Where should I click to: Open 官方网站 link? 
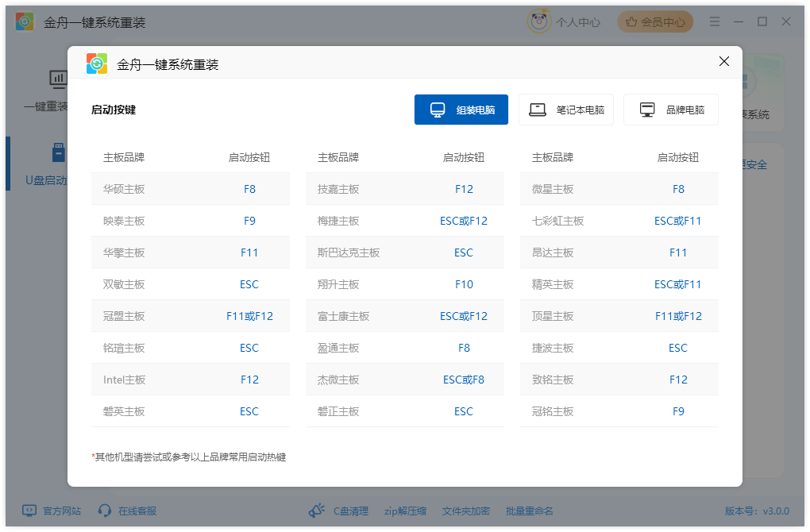pos(61,511)
